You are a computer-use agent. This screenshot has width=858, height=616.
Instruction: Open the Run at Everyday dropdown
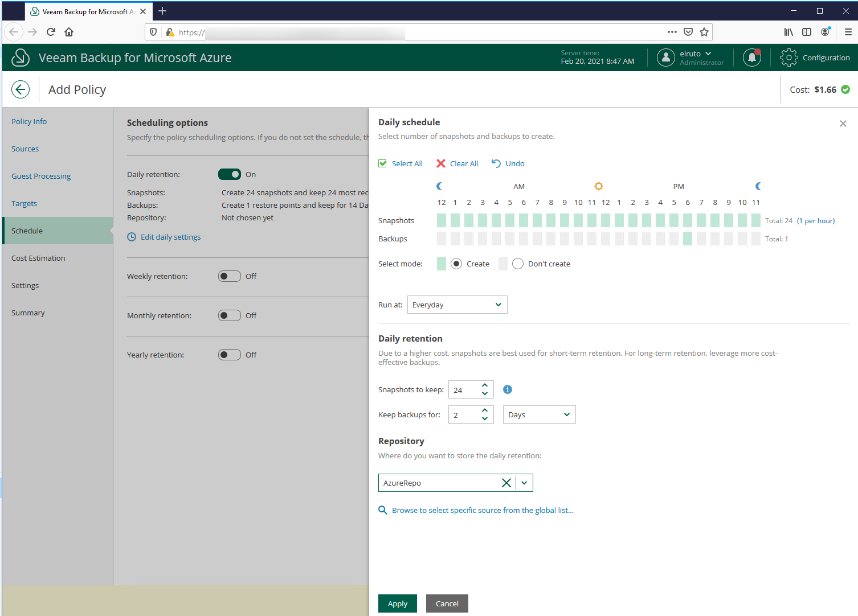point(457,305)
